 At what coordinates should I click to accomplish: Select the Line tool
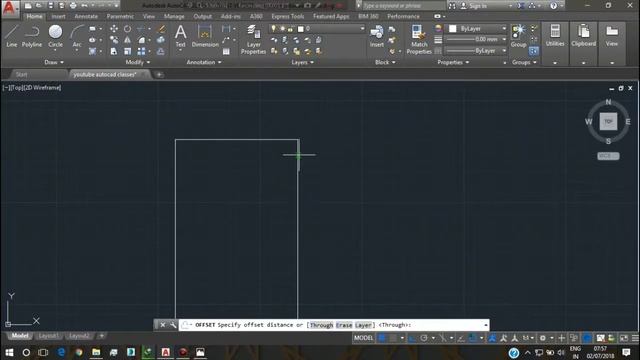click(x=11, y=36)
